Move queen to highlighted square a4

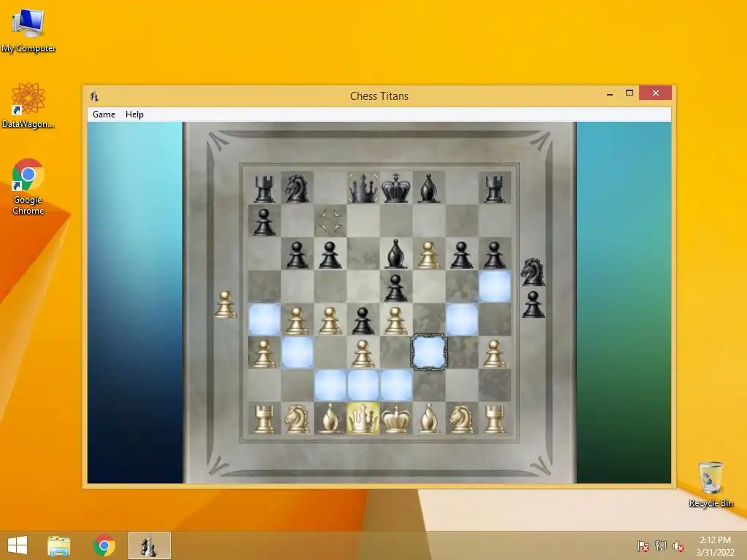[264, 319]
